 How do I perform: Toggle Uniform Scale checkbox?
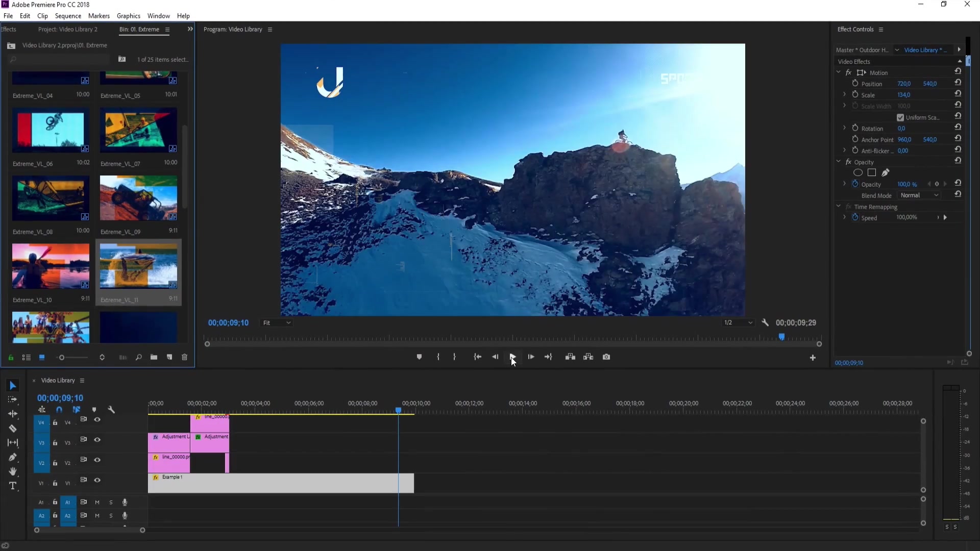(900, 118)
